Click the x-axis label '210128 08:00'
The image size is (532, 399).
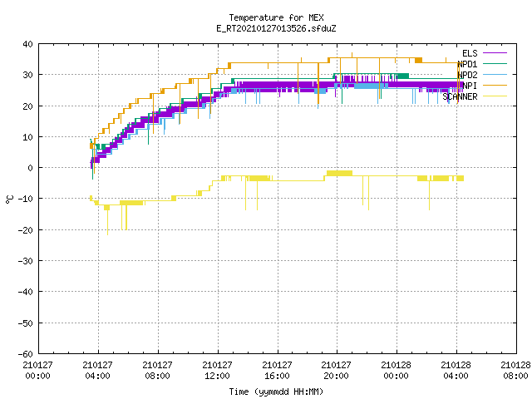coord(515,371)
